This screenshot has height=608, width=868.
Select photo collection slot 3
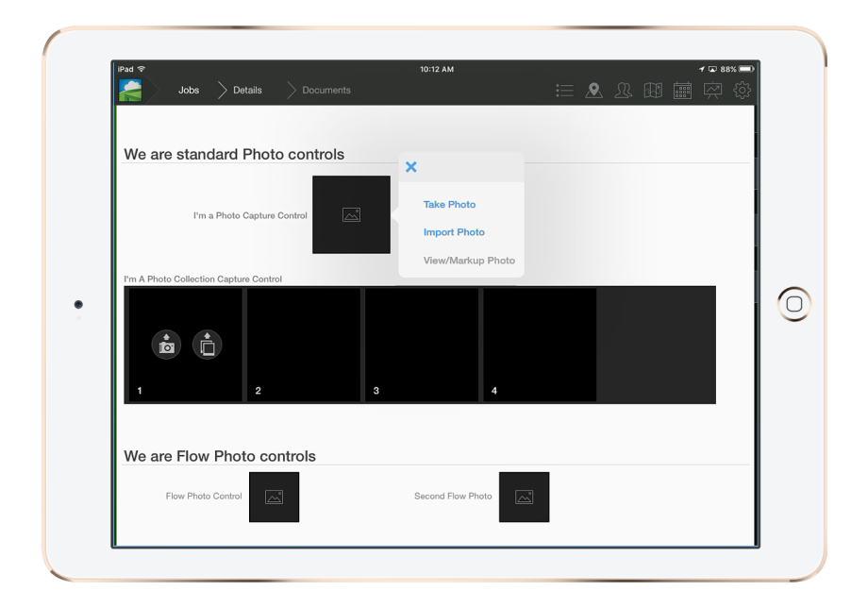[x=422, y=345]
